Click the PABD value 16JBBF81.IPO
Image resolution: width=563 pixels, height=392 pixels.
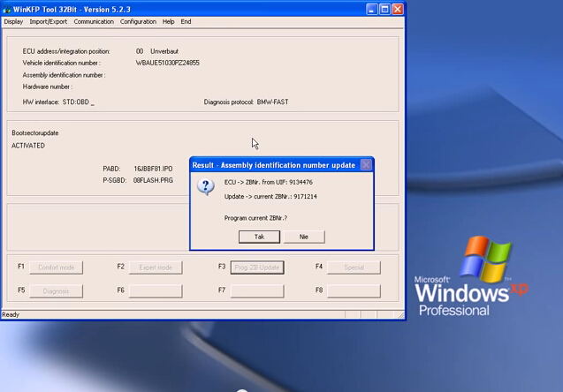tap(153, 169)
